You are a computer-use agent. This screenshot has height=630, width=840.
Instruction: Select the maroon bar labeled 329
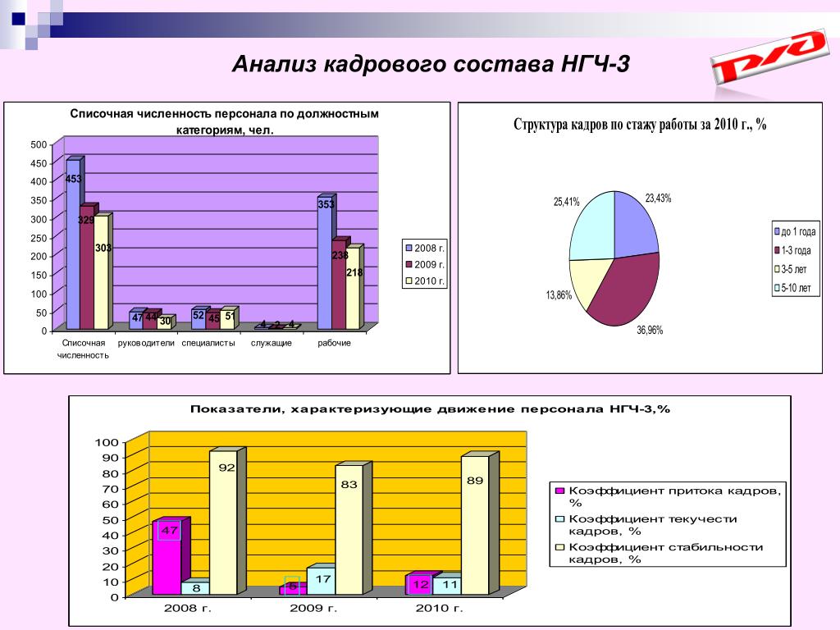[x=87, y=268]
